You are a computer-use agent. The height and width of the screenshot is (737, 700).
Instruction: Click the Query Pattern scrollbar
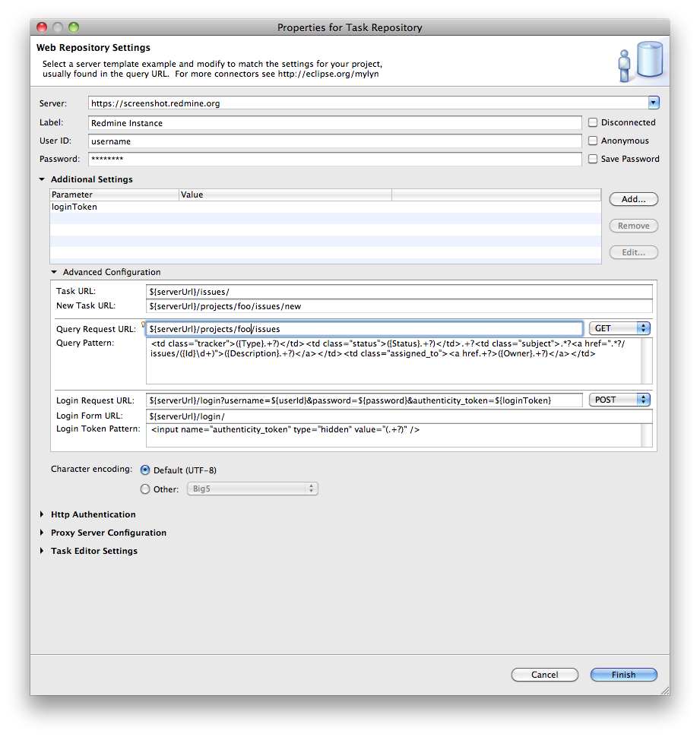[647, 361]
